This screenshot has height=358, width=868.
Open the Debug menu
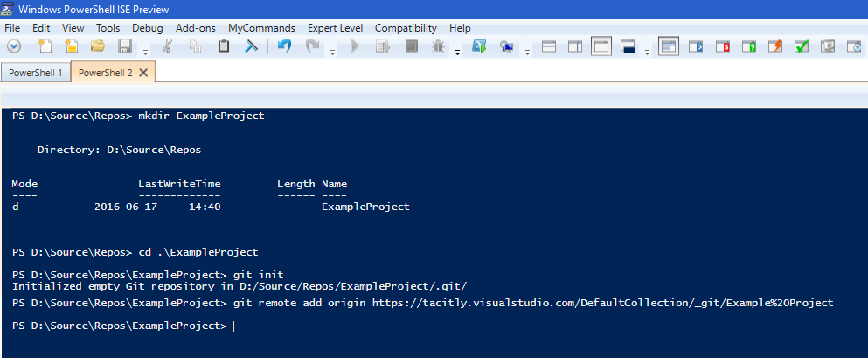point(147,28)
